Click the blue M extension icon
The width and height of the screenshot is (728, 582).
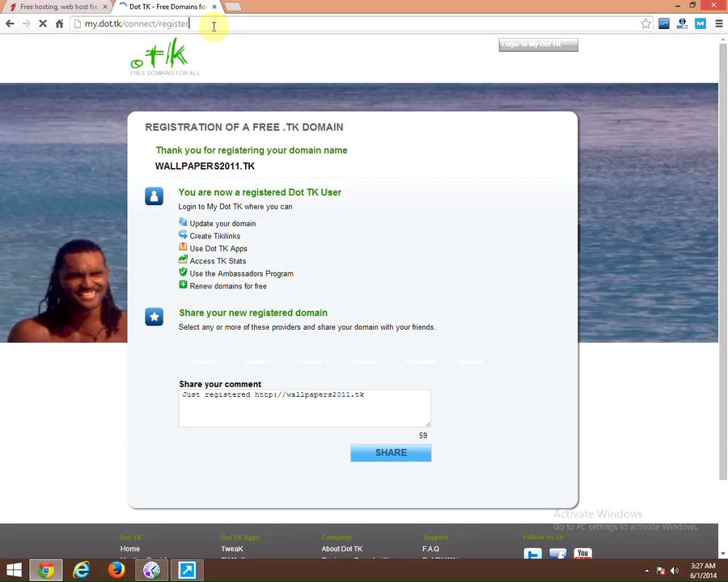[700, 23]
